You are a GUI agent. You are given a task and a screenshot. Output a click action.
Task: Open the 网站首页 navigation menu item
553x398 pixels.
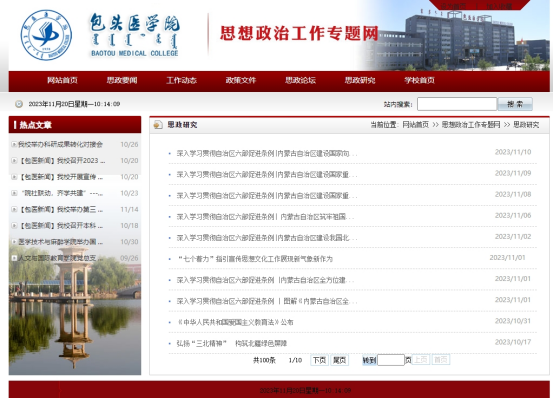pos(62,80)
